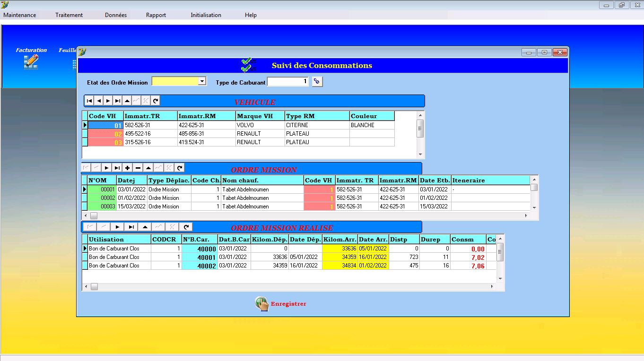Image resolution: width=644 pixels, height=361 pixels.
Task: Click edit (up triangle) in ORDRE MISSION REALISE navigator
Action: pos(145,227)
